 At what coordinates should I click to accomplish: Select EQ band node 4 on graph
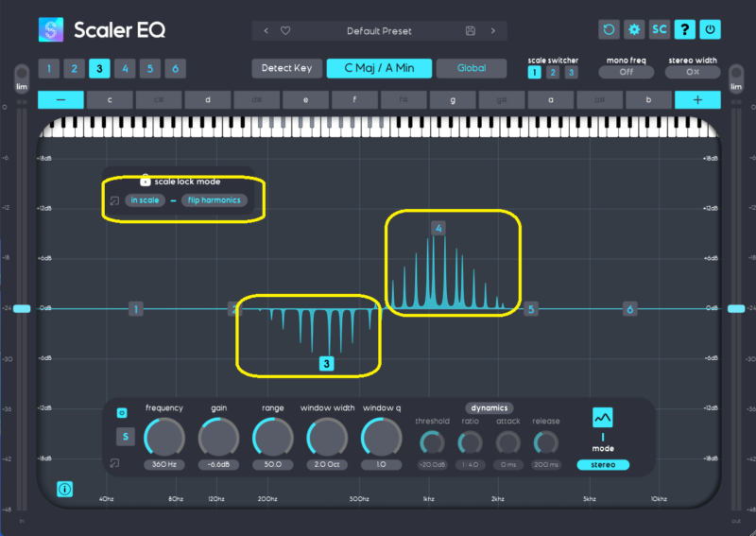coord(438,228)
